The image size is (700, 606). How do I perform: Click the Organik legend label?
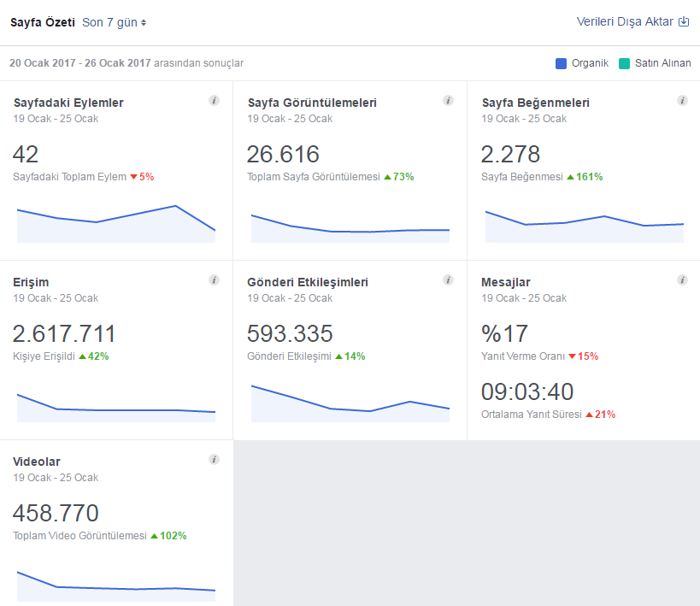pyautogui.click(x=590, y=63)
